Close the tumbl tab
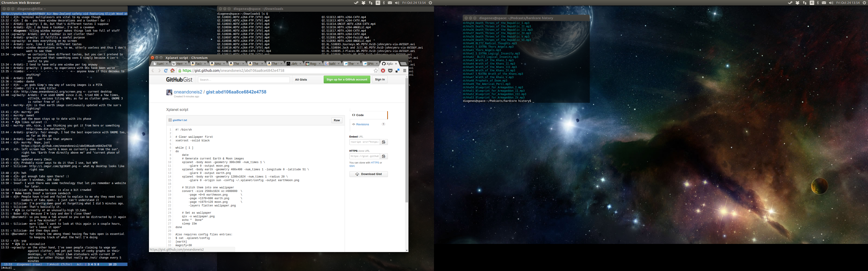The image size is (868, 271). pos(167,64)
